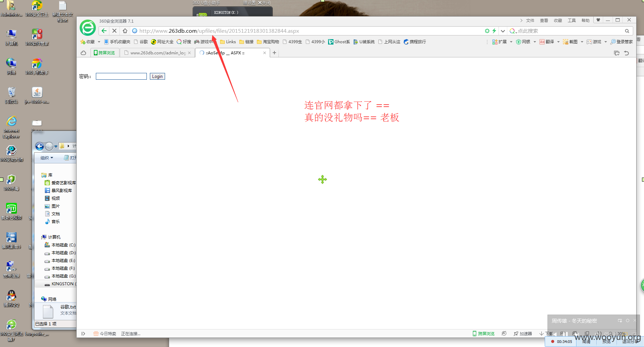The width and height of the screenshot is (644, 347).
Task: Open search engine selector in search box
Action: tap(513, 31)
